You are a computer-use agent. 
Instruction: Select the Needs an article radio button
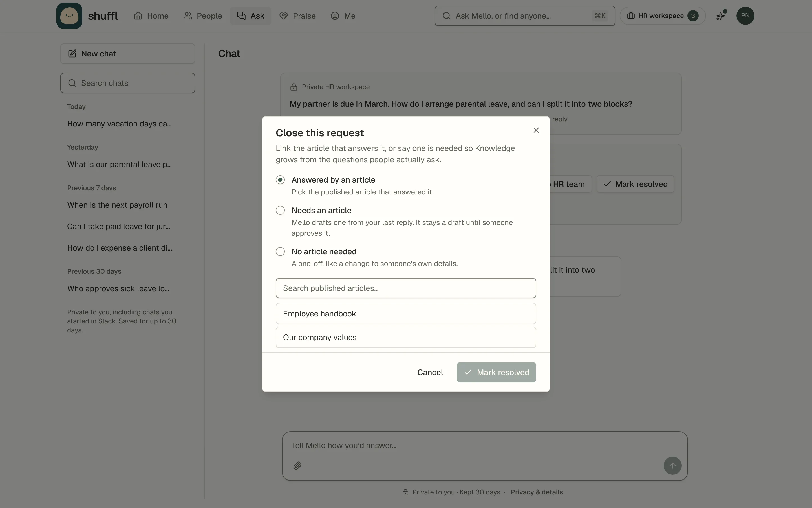click(x=280, y=210)
